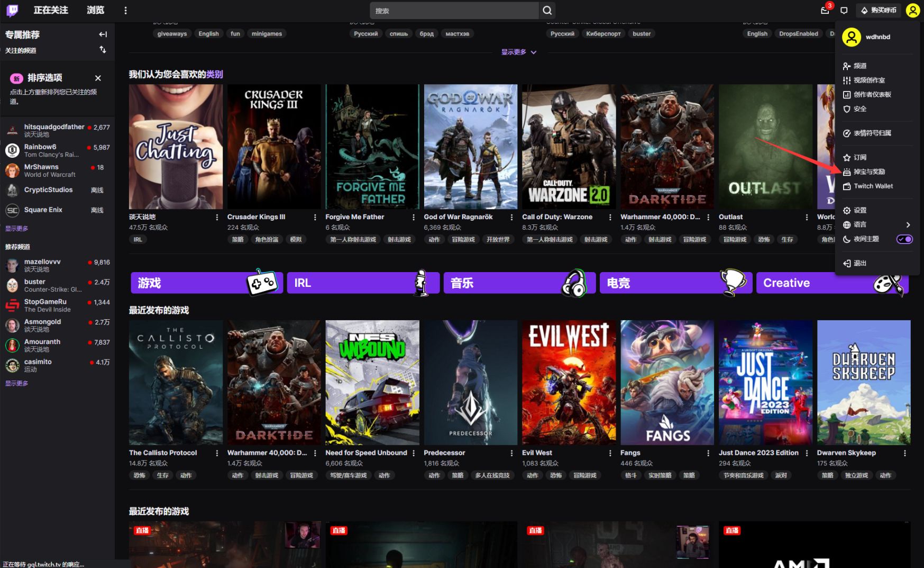Go to 正在关注 tab
The image size is (924, 568).
click(x=51, y=10)
